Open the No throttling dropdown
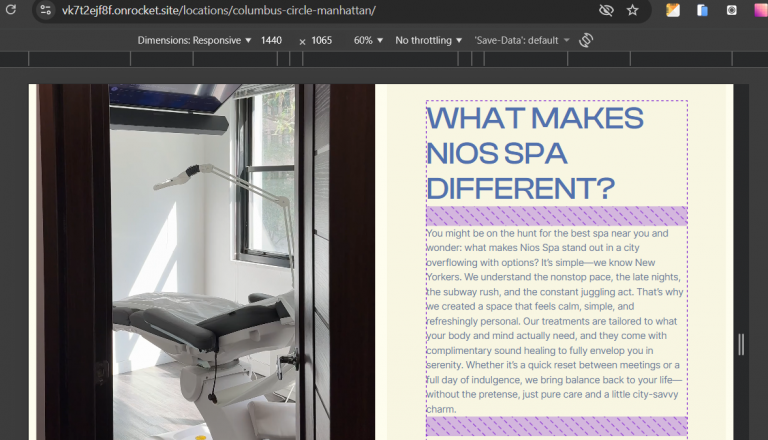Image resolution: width=768 pixels, height=440 pixels. coord(429,40)
